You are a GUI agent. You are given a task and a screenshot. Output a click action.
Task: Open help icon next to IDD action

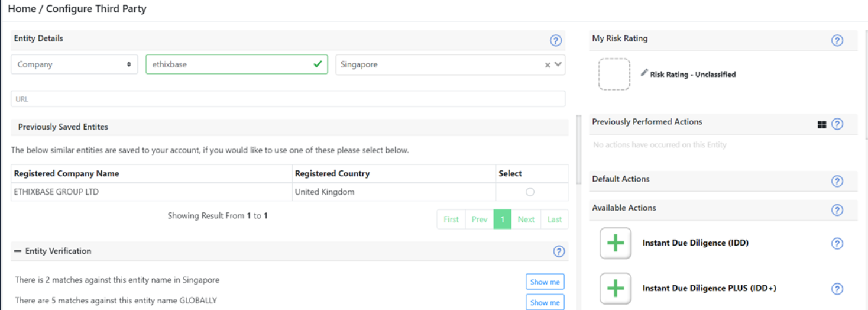pyautogui.click(x=837, y=243)
